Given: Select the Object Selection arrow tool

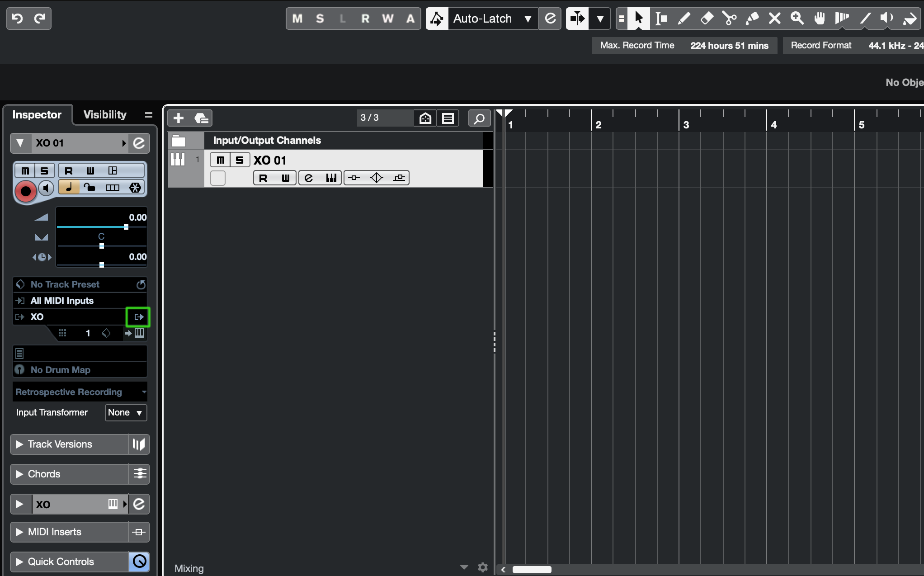Looking at the screenshot, I should [639, 19].
